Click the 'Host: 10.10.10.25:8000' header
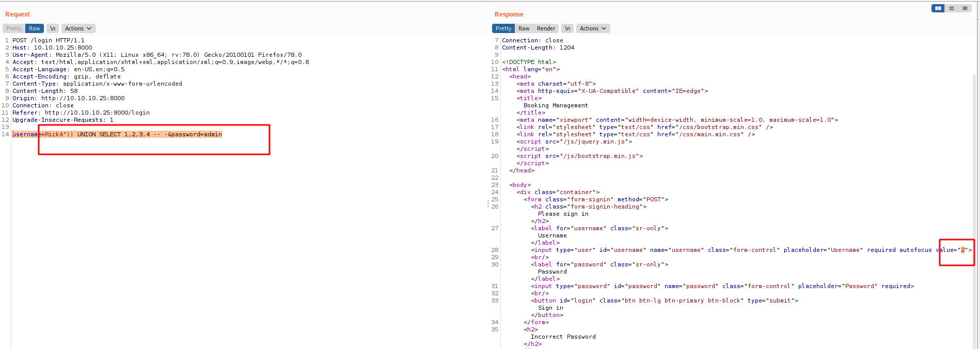The height and width of the screenshot is (349, 980). coord(52,47)
